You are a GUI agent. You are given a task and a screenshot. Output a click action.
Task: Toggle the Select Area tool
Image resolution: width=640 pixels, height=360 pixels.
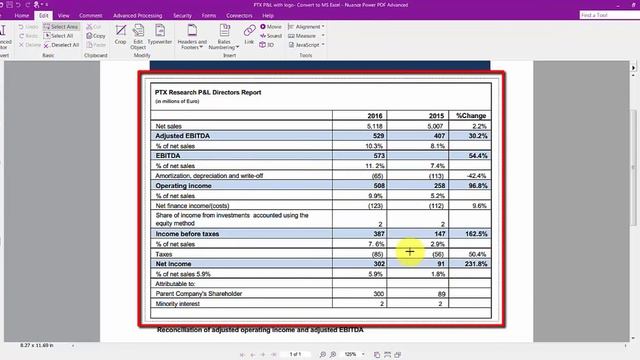[61, 27]
